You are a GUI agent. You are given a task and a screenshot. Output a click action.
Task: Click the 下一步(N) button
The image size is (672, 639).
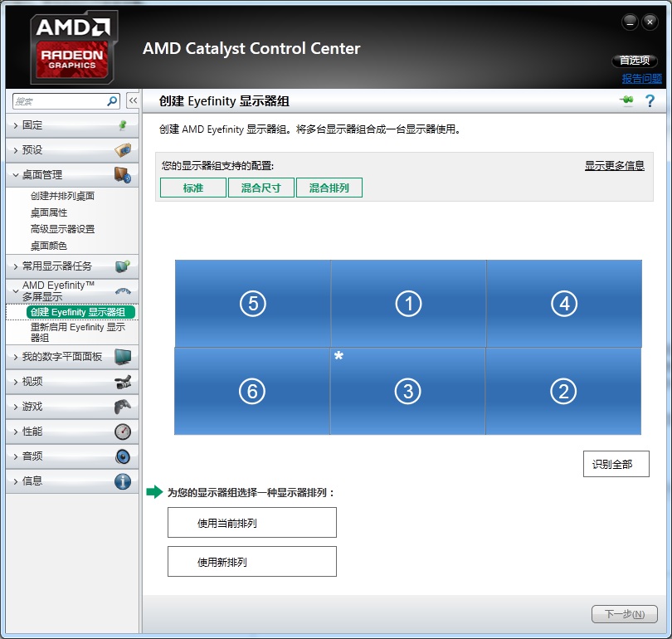625,614
